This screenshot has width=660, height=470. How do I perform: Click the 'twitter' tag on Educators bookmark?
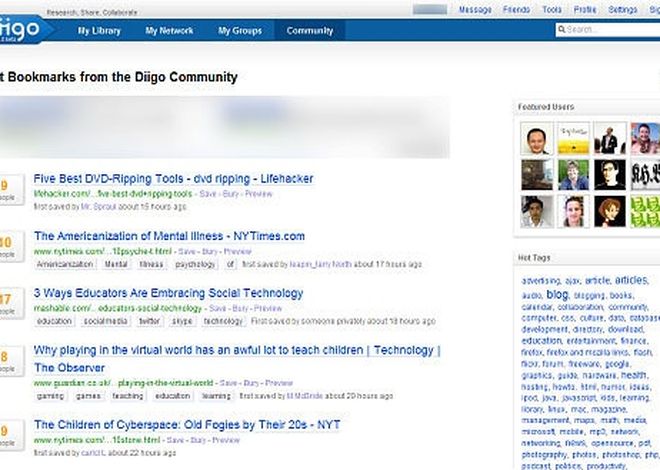click(x=149, y=321)
